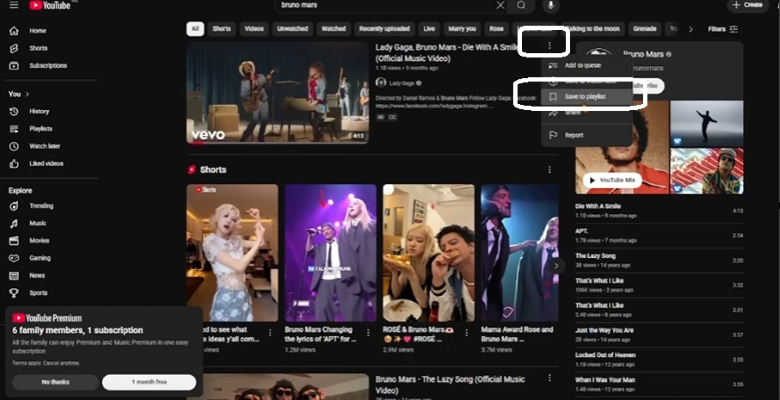Play When I Was Your Man
Screen dimensions: 780x400
click(659, 385)
